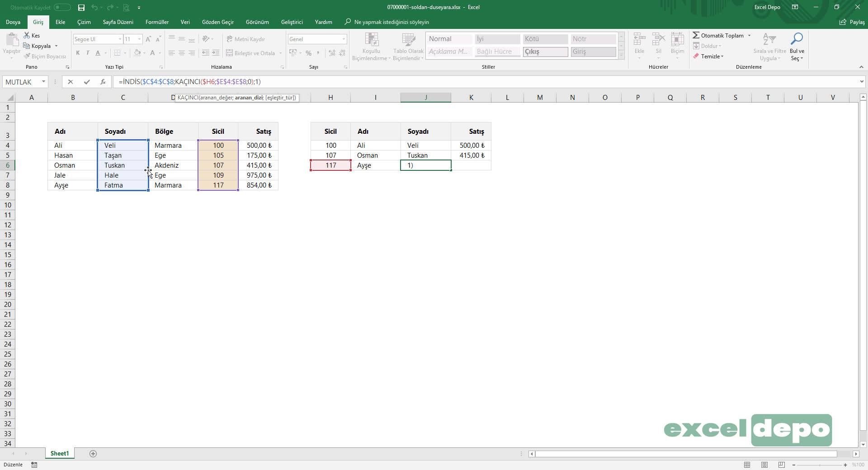Apply the İyi cell style
The height and width of the screenshot is (470, 868).
[497, 39]
